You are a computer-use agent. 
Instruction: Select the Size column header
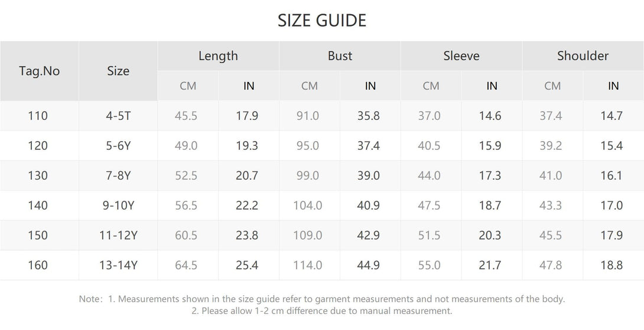(x=118, y=71)
